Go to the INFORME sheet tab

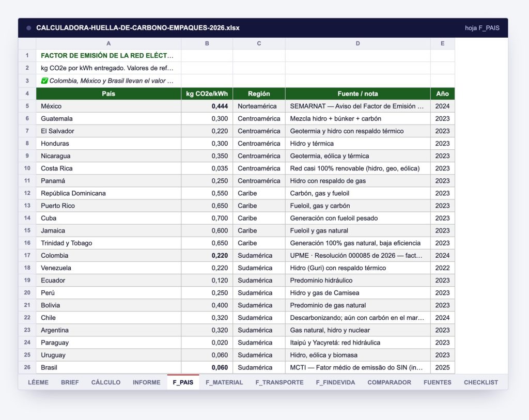click(x=146, y=382)
